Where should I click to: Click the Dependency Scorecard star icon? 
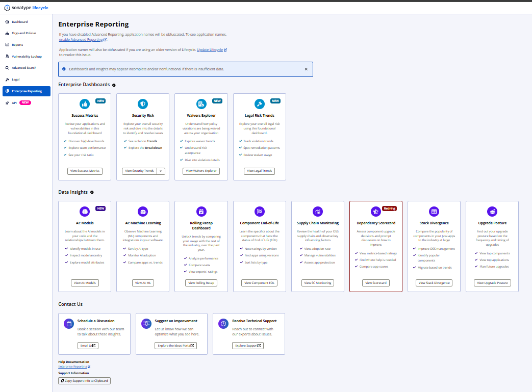375,212
